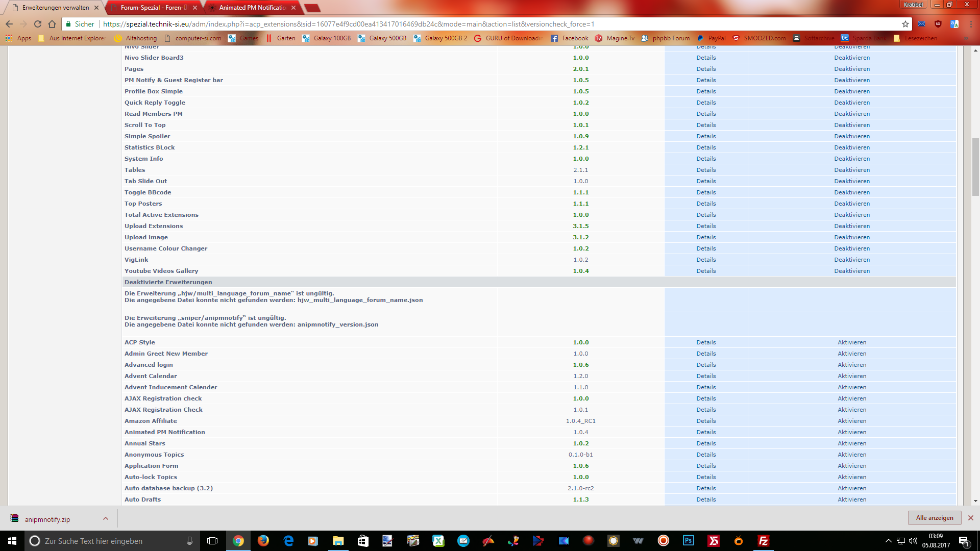980x551 pixels.
Task: Open the Chrome menu three dots
Action: [971, 24]
